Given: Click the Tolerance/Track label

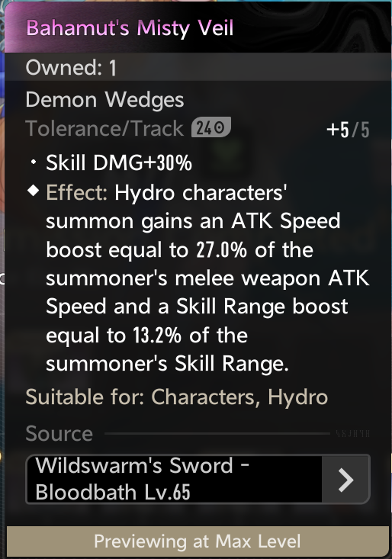Looking at the screenshot, I should (104, 128).
